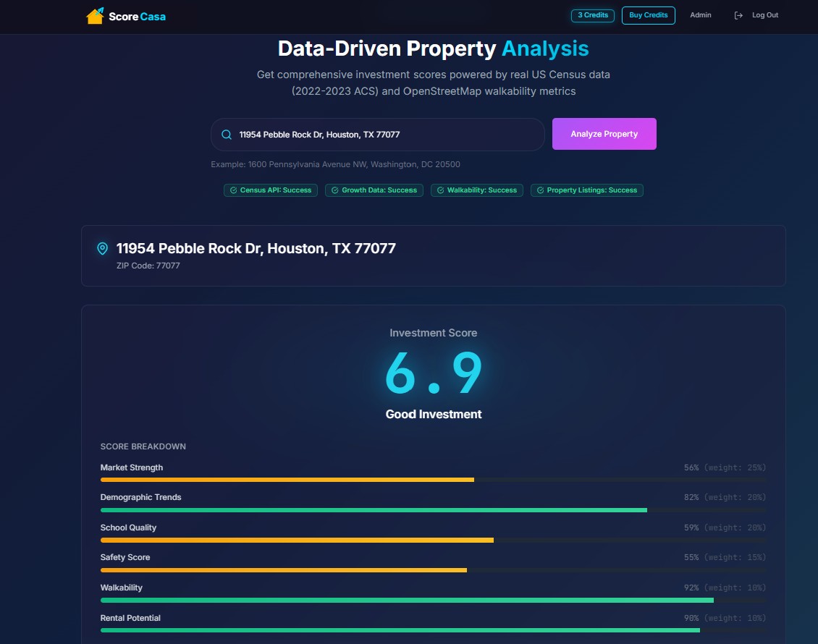Viewport: 818px width, 644px height.
Task: Click the Census API success check icon
Action: pyautogui.click(x=234, y=190)
